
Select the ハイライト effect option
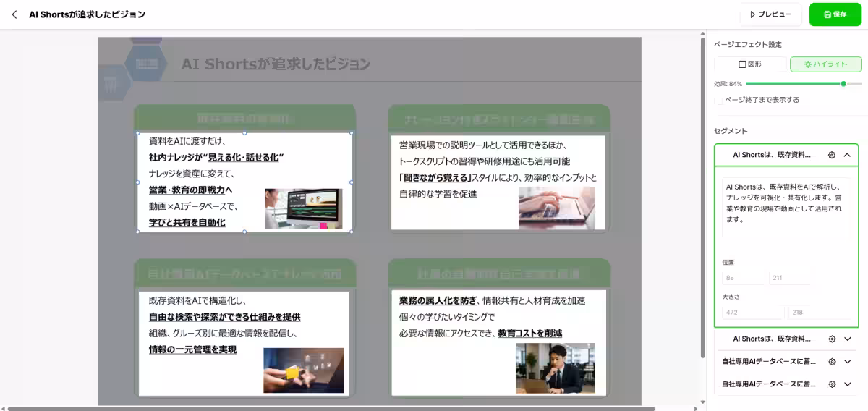coord(825,64)
